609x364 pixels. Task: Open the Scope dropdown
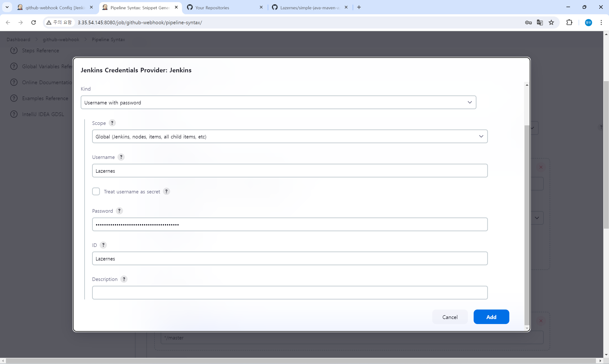[290, 136]
